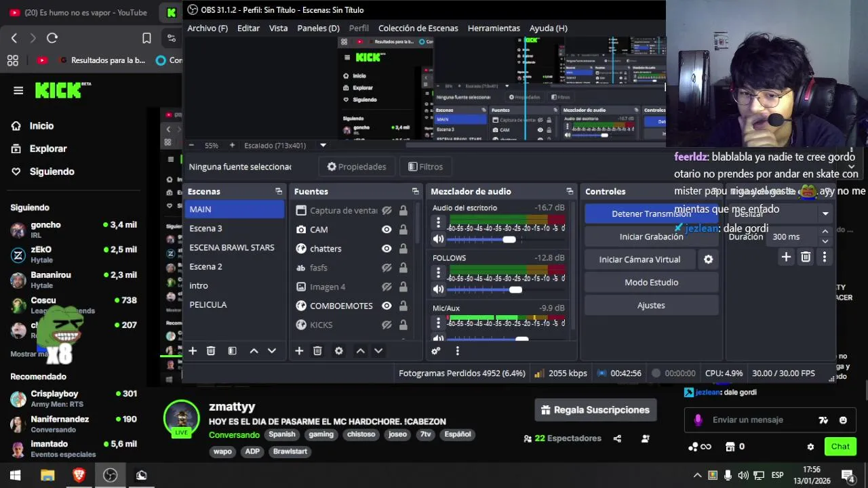Open scene filters icon in Escenas toolbar
Screen dimensions: 868x488
(232, 350)
